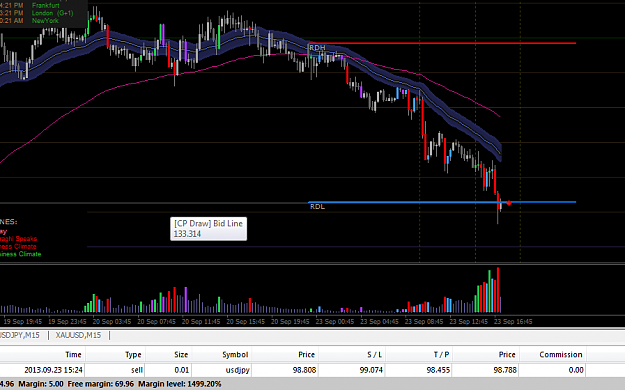Click the RDL label on chart

pyautogui.click(x=317, y=207)
